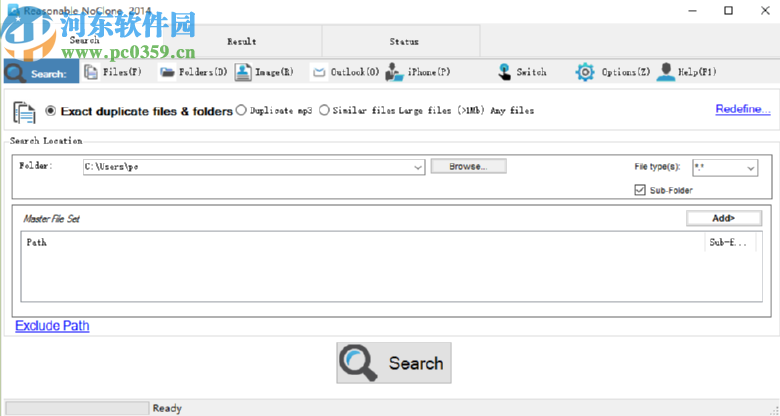The width and height of the screenshot is (780, 416).
Task: Click the progress bar in the status bar
Action: pyautogui.click(x=77, y=408)
